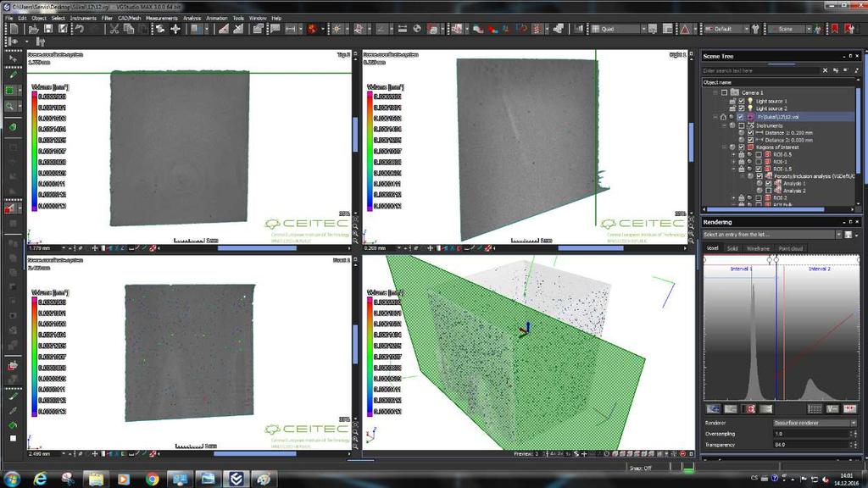Click the Windows Start button
This screenshot has height=488, width=868.
click(x=12, y=479)
